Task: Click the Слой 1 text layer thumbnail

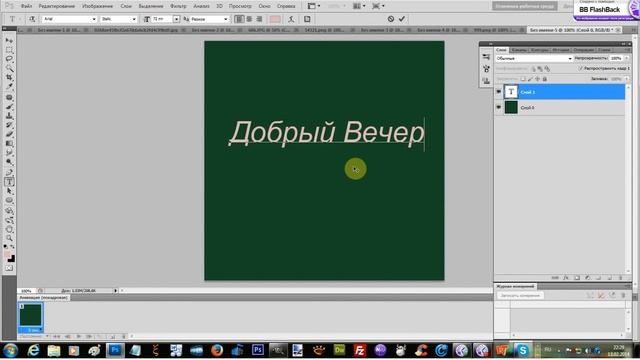Action: pyautogui.click(x=511, y=92)
